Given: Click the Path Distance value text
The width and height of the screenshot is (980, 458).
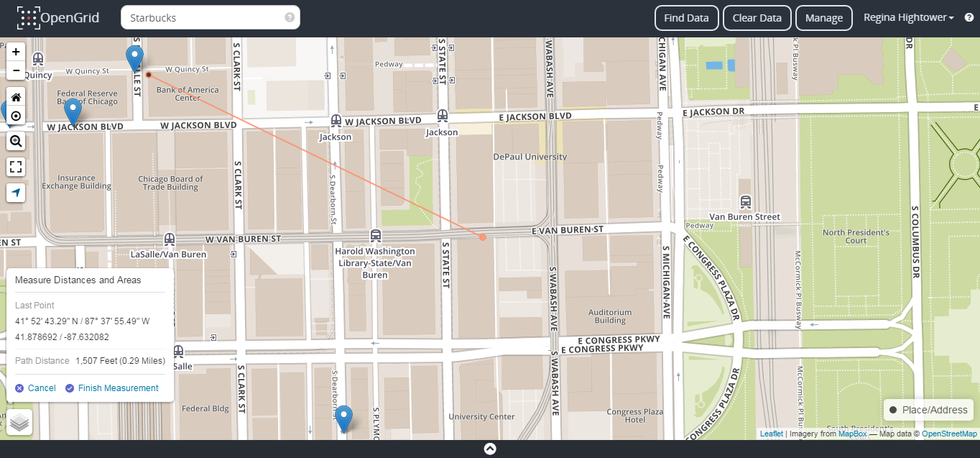Looking at the screenshot, I should [x=120, y=361].
